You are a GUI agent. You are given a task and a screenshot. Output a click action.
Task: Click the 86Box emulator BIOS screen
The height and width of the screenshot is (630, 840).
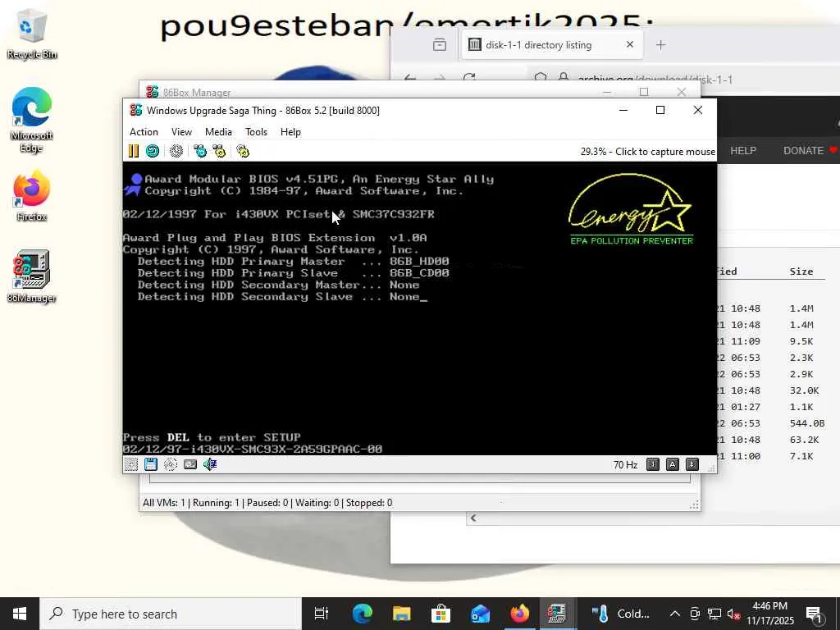pos(419,308)
